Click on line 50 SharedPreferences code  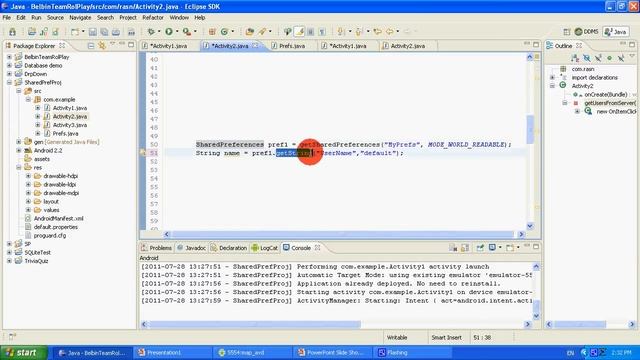[353, 144]
